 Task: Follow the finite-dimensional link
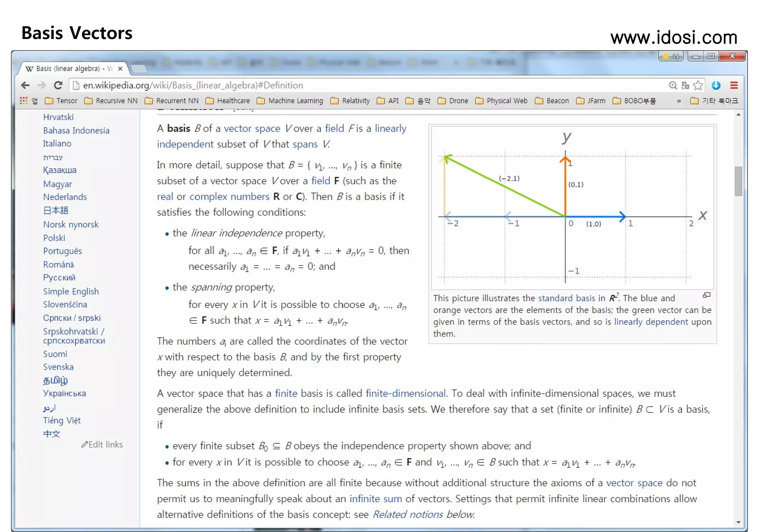406,393
